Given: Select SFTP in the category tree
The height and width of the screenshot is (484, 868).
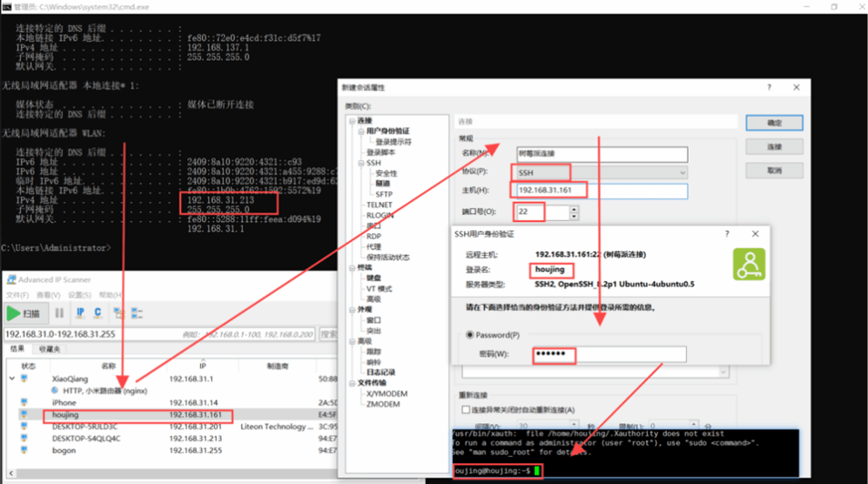Looking at the screenshot, I should [384, 194].
